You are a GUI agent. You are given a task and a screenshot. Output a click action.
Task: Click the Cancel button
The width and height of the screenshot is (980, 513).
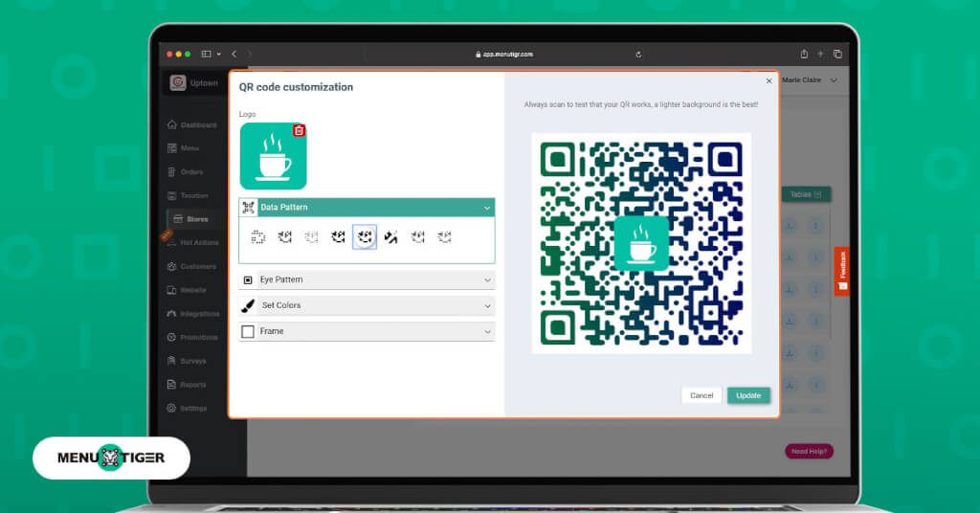702,395
